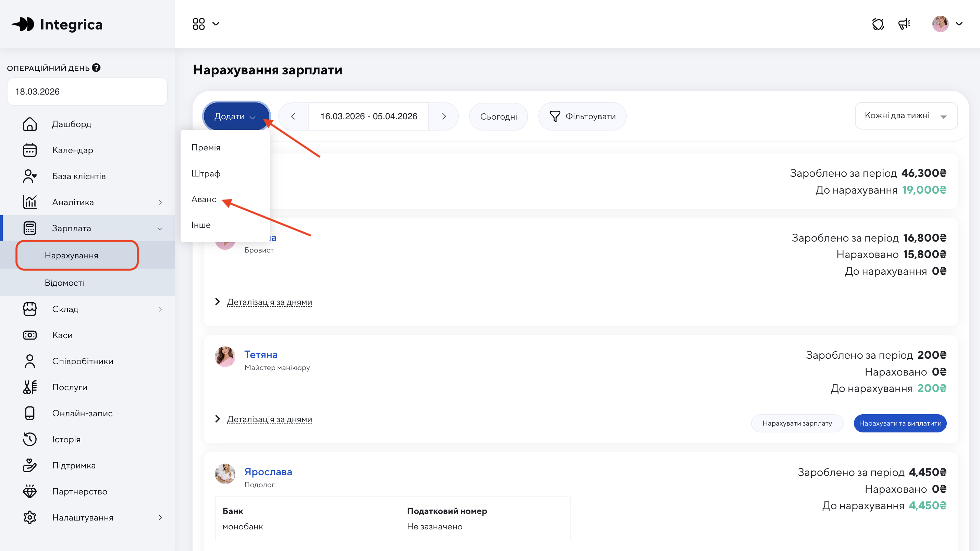Viewport: 980px width, 551px height.
Task: Open Історія history clock icon
Action: click(x=30, y=440)
